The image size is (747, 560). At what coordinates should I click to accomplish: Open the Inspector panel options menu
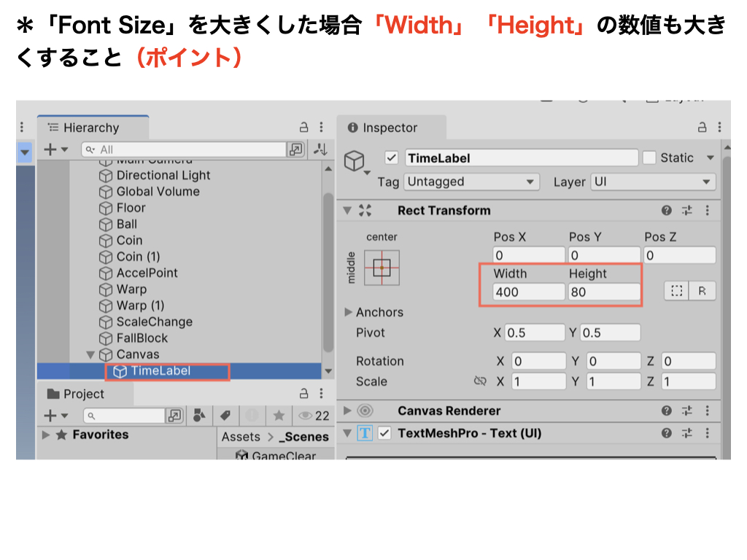(719, 126)
